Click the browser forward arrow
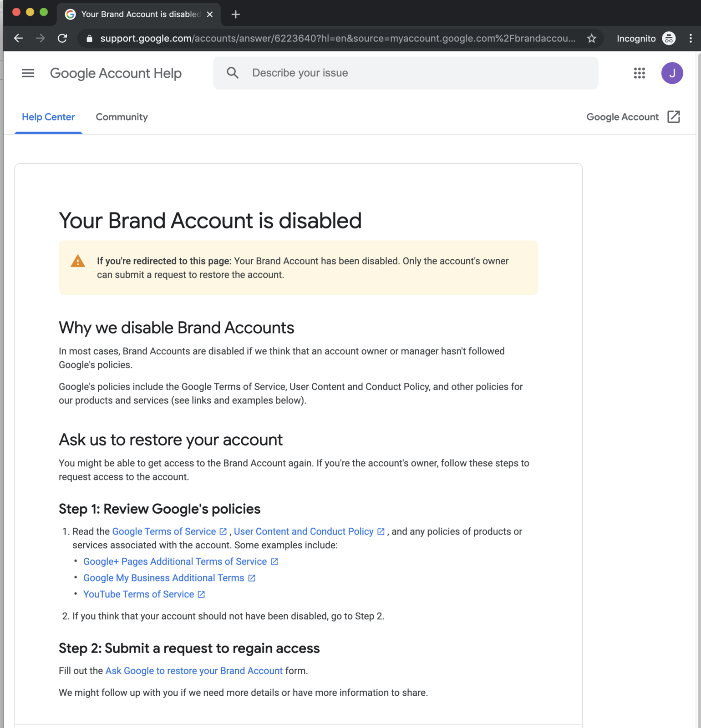This screenshot has height=728, width=701. coord(41,38)
